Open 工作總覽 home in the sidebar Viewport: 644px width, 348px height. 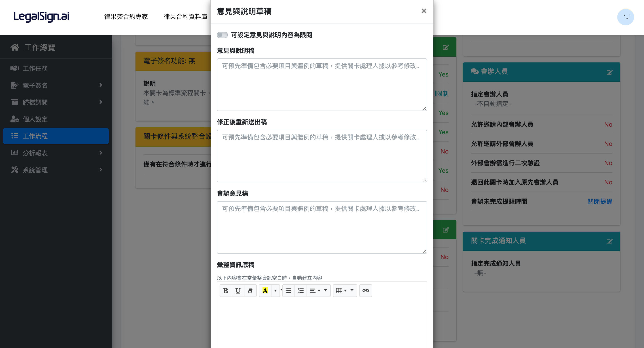56,47
